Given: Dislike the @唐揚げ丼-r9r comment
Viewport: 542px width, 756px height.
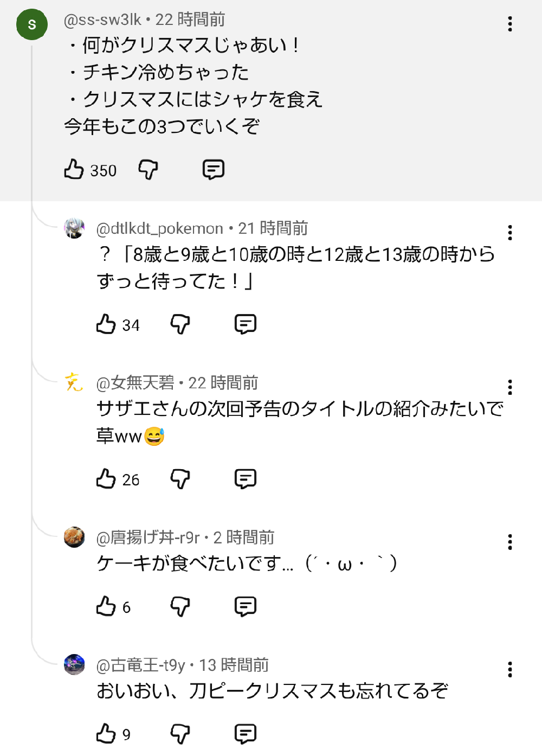Looking at the screenshot, I should (180, 606).
